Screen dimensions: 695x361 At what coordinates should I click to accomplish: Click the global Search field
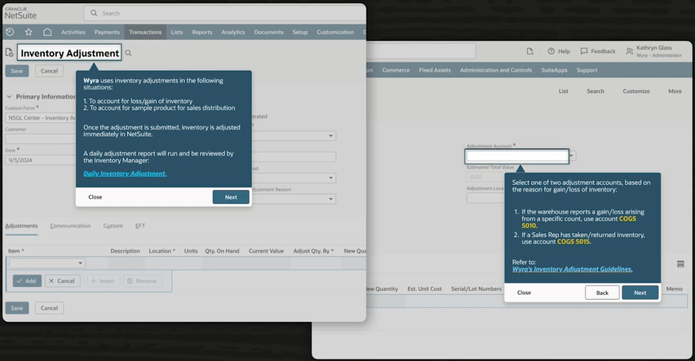225,13
